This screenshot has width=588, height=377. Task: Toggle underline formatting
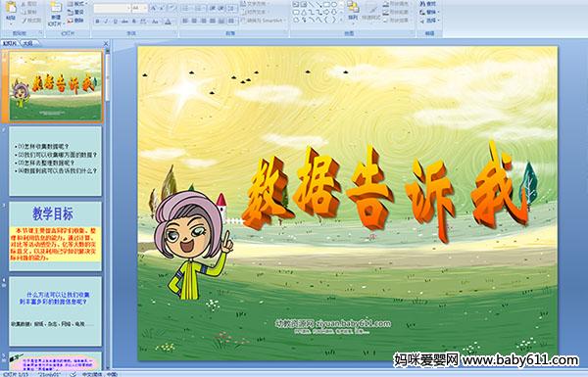115,22
